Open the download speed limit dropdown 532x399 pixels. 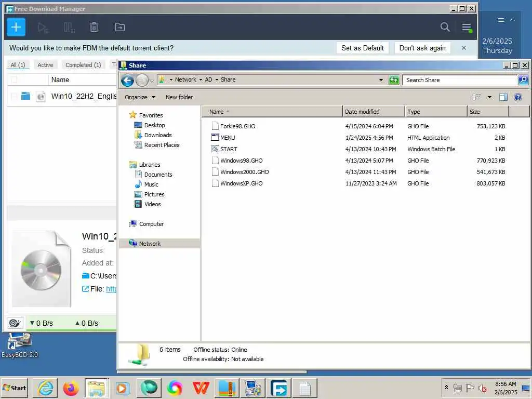click(42, 323)
